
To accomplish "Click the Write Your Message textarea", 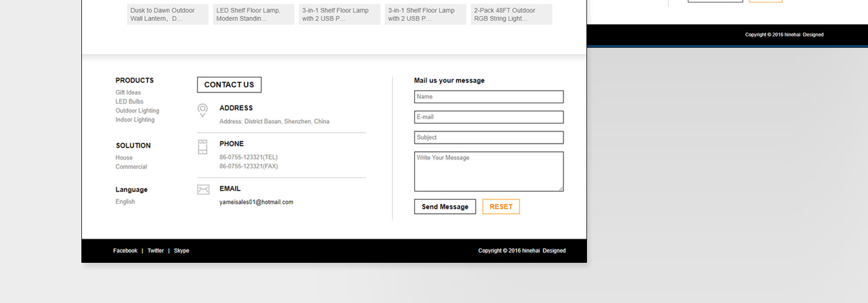I will point(488,172).
